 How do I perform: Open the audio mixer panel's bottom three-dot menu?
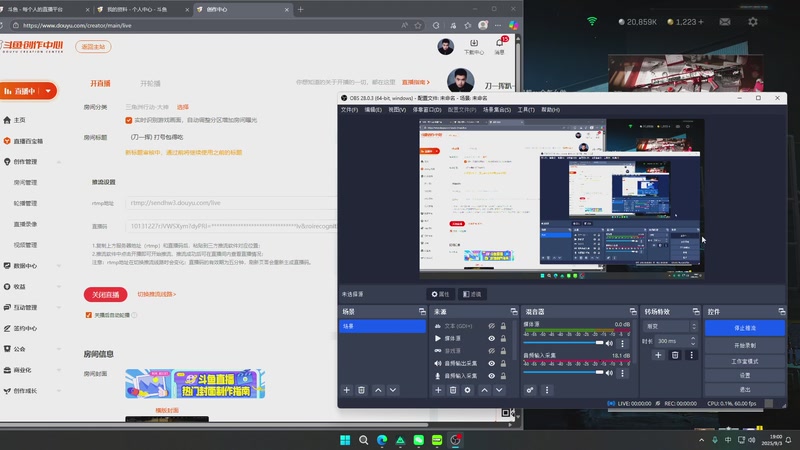coord(547,390)
